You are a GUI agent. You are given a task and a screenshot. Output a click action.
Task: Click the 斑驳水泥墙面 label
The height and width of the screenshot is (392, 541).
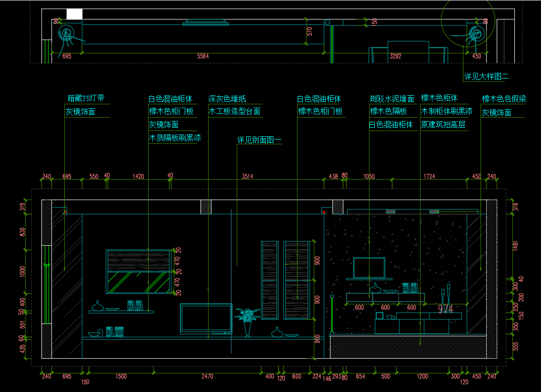(x=391, y=99)
